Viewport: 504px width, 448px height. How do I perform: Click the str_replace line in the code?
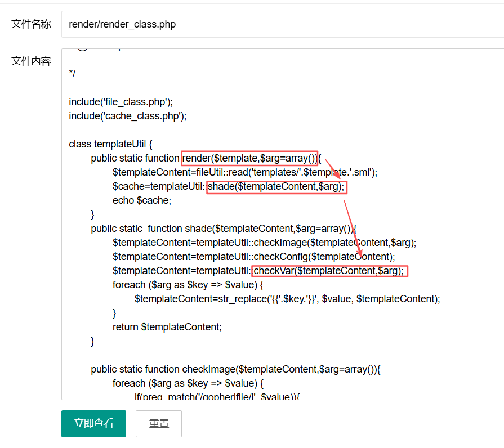click(287, 299)
